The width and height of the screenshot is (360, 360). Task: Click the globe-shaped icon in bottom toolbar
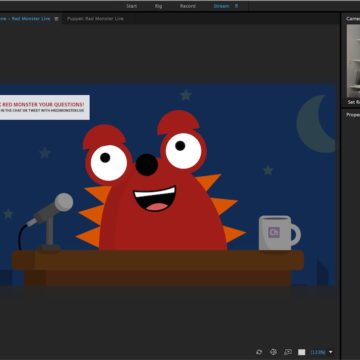click(x=273, y=352)
